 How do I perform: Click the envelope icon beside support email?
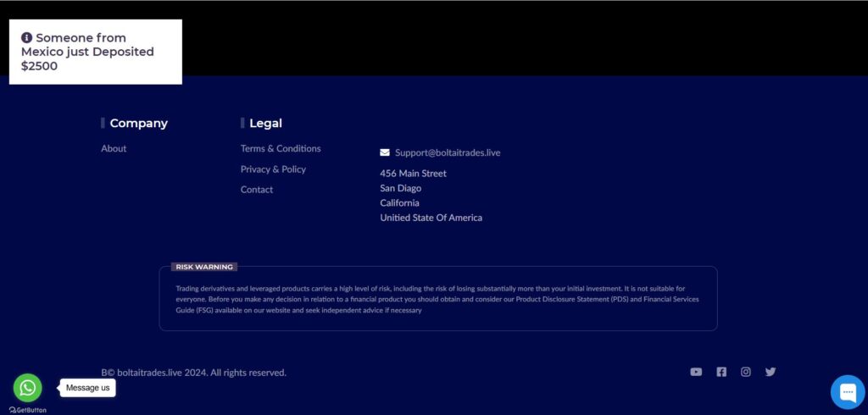pyautogui.click(x=385, y=153)
